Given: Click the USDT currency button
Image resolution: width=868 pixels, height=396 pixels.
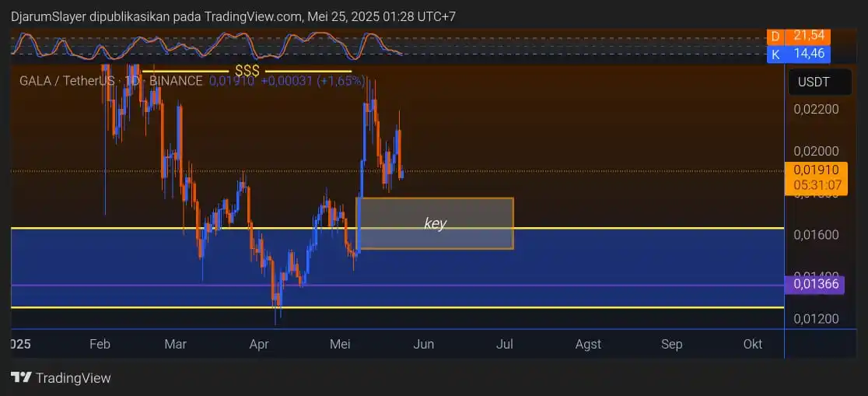Looking at the screenshot, I should click(820, 82).
